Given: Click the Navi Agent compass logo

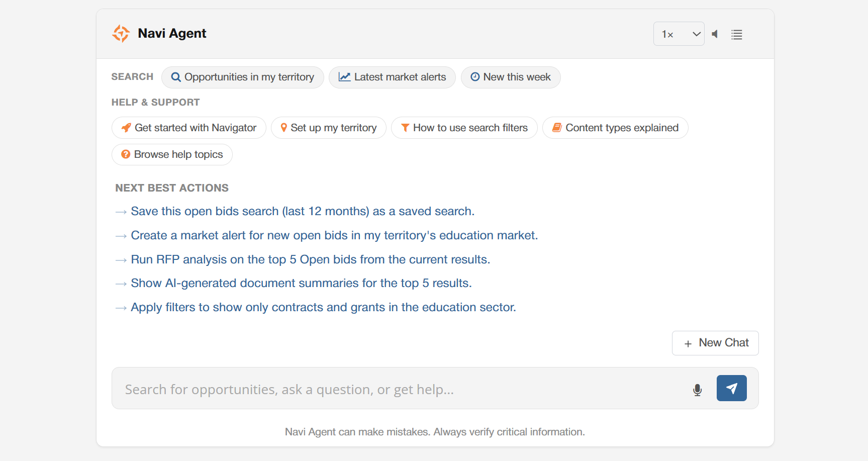Looking at the screenshot, I should 121,34.
